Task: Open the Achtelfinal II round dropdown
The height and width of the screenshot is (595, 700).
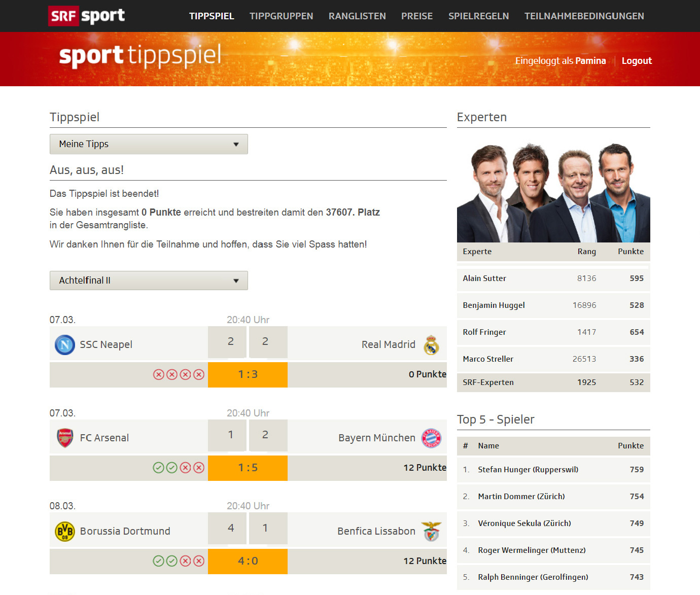Action: click(149, 281)
